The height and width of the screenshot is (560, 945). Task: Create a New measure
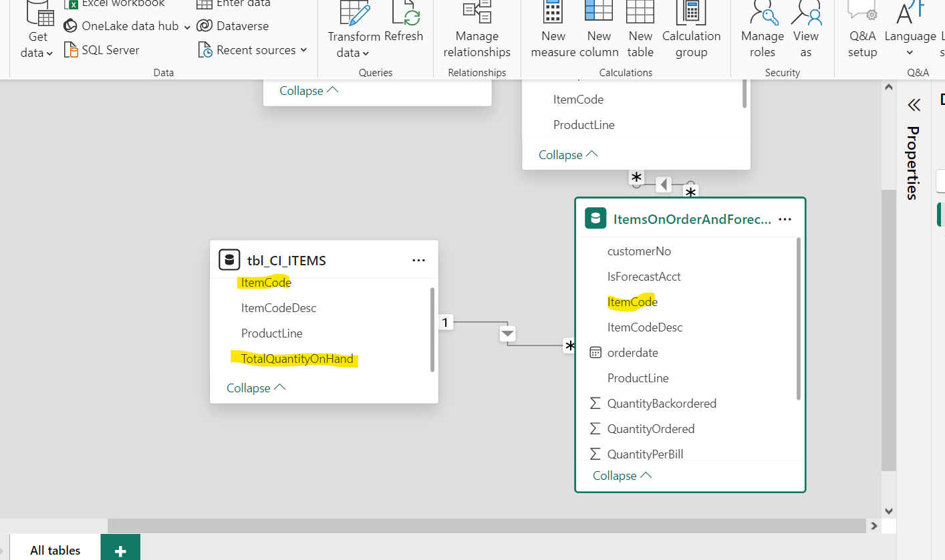click(553, 30)
